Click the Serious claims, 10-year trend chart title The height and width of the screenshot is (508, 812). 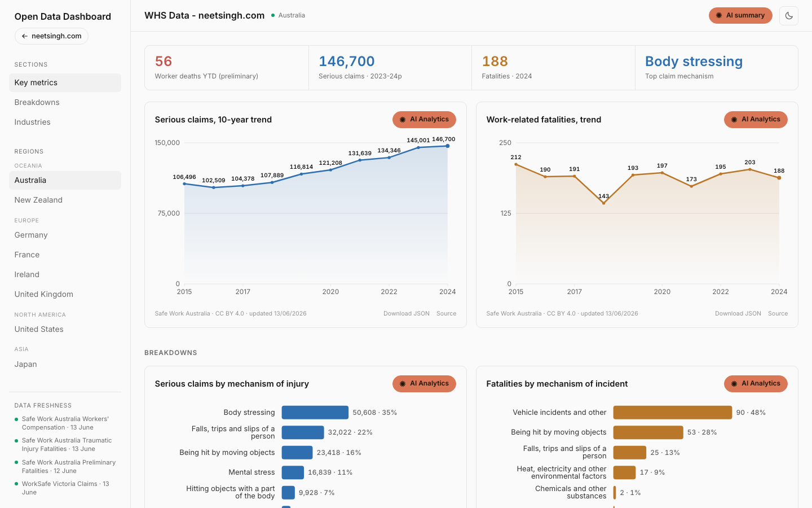coord(213,120)
